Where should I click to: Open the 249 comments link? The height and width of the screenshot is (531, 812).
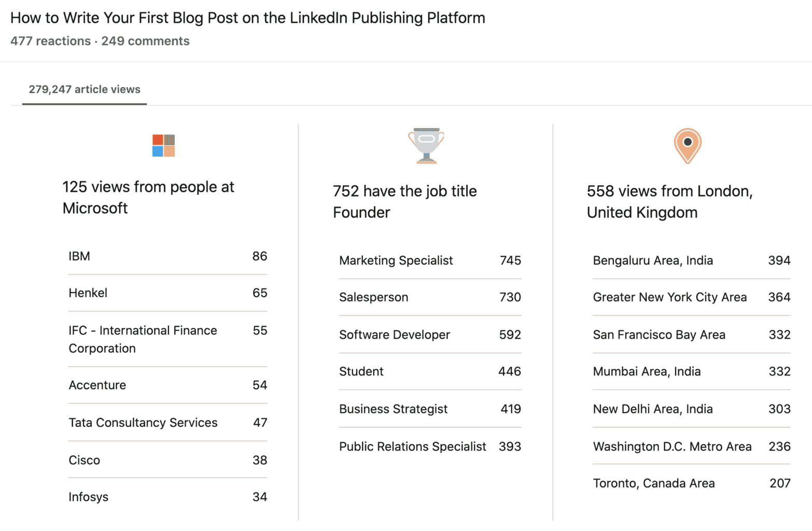click(145, 41)
